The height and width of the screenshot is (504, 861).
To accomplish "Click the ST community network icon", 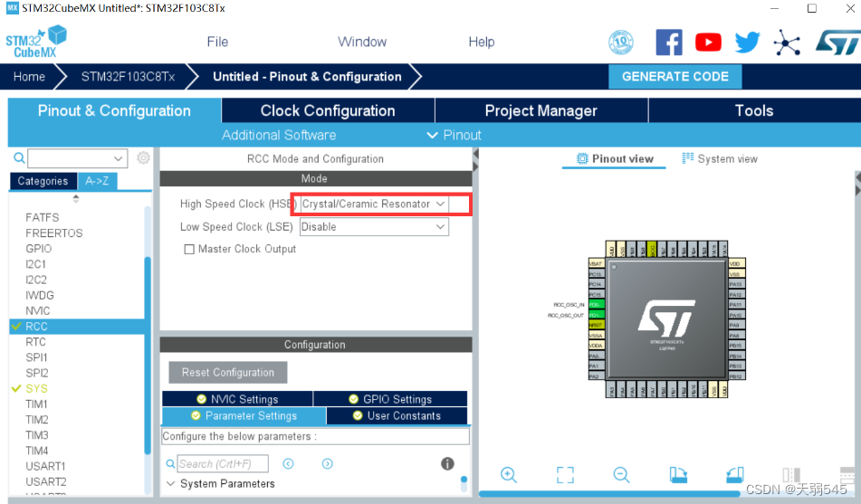I will 787,43.
